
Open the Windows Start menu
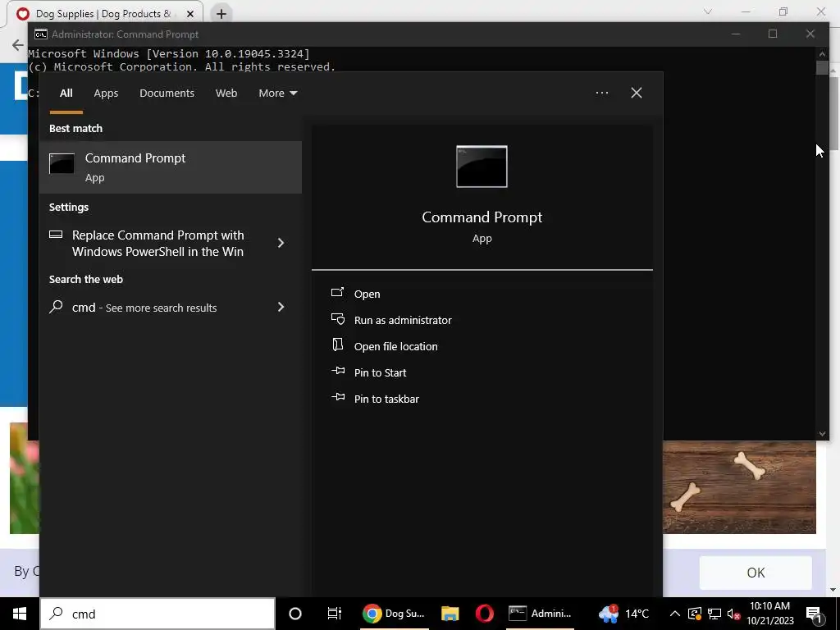[20, 614]
